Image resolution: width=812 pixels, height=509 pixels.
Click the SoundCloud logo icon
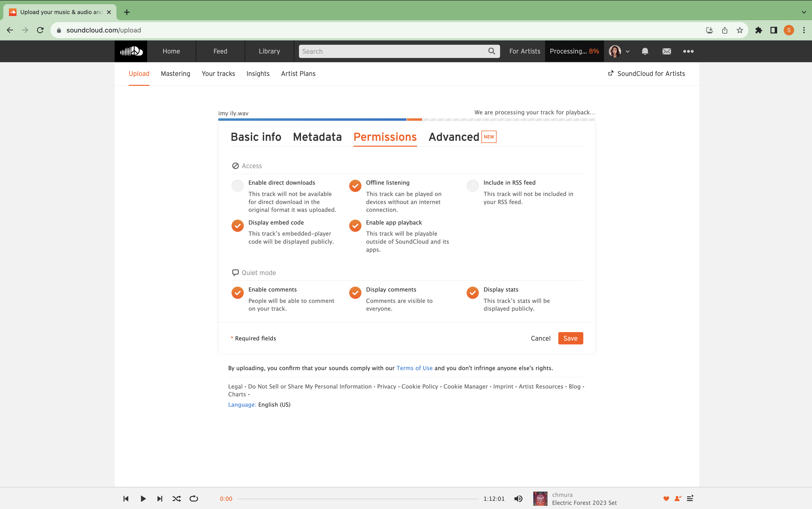(x=131, y=51)
